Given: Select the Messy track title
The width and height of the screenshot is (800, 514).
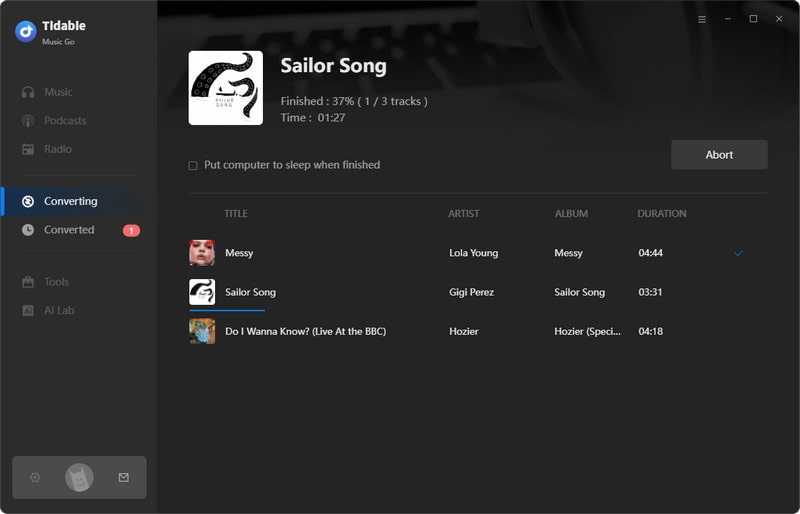Looking at the screenshot, I should coord(239,253).
